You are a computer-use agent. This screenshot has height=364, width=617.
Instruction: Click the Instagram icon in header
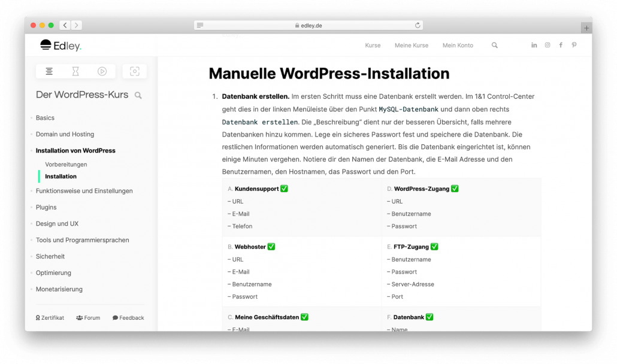pos(547,44)
